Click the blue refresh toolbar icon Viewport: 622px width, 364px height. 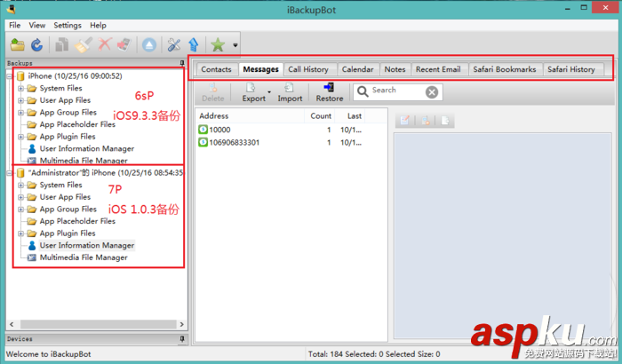pos(37,44)
